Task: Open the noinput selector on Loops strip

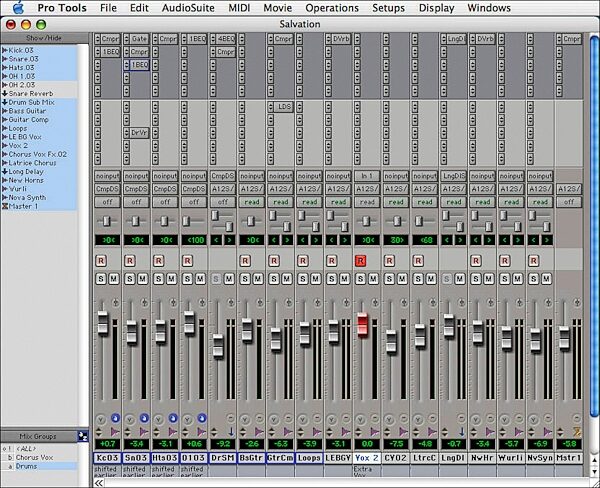Action: click(310, 176)
